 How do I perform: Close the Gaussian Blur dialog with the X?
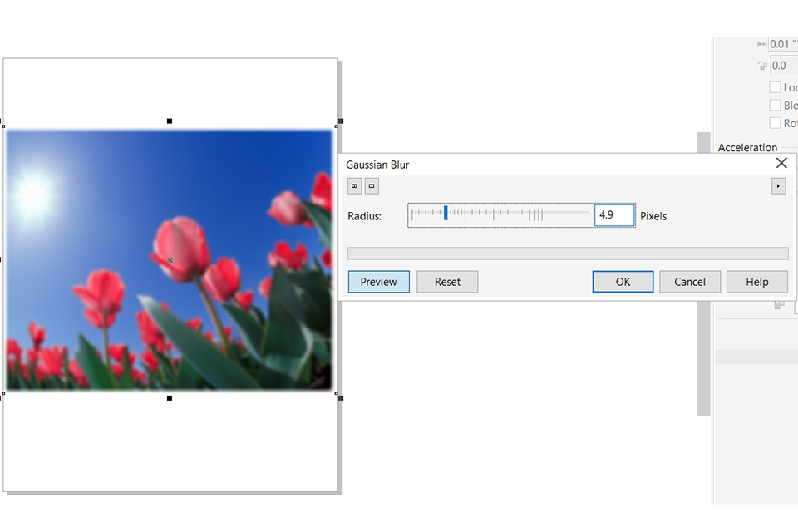point(781,163)
